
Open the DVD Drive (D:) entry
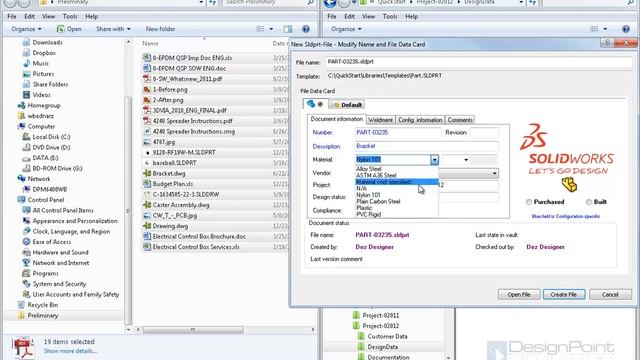pyautogui.click(x=51, y=147)
